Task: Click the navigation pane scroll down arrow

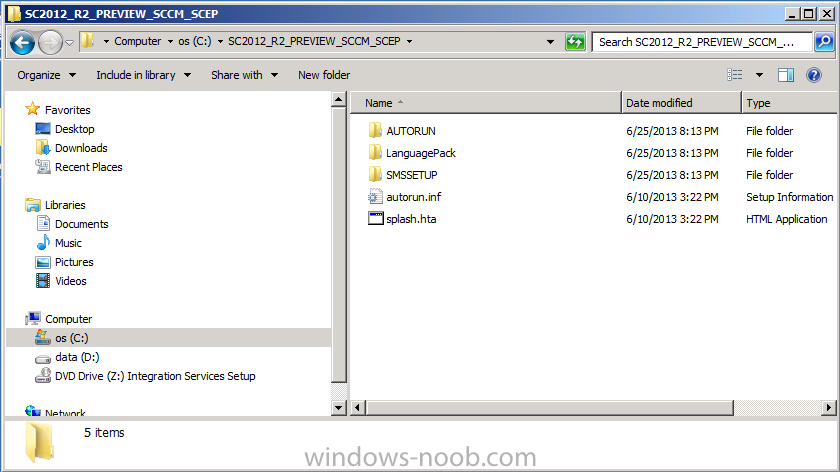Action: pos(339,408)
